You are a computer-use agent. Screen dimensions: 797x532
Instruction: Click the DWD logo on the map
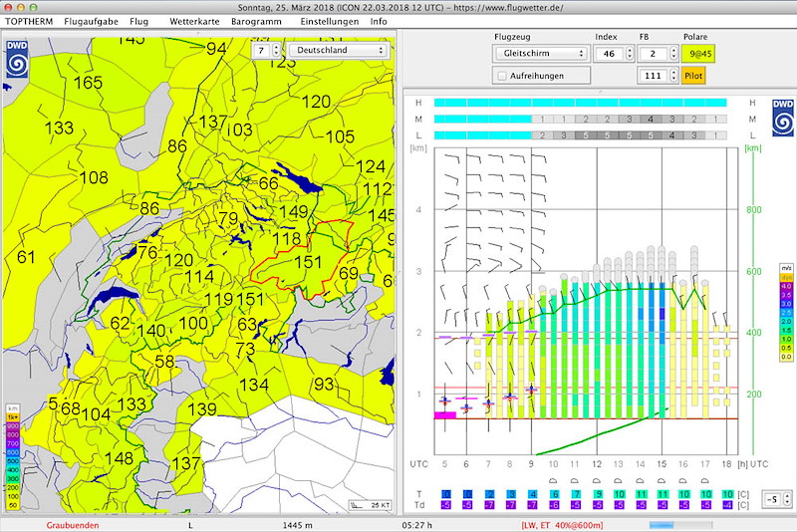tap(17, 60)
